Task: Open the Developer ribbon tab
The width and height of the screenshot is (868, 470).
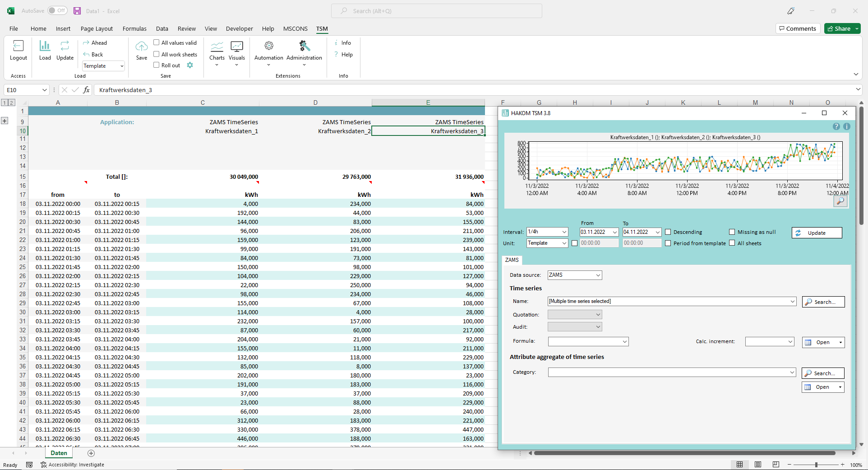Action: 240,28
